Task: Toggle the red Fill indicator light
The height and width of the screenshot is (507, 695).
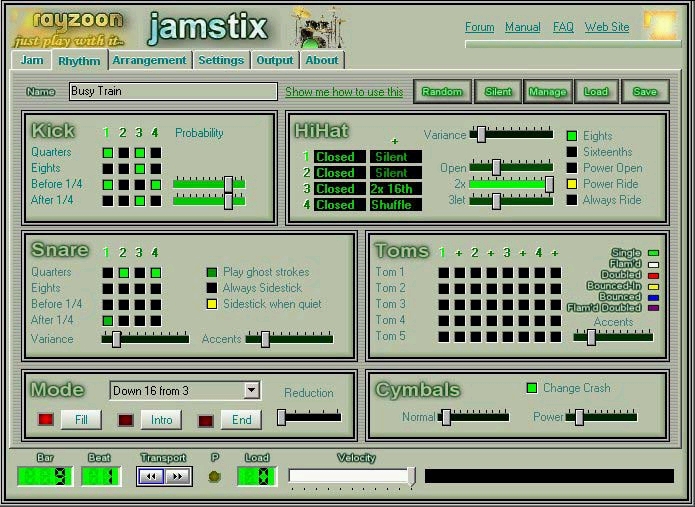Action: [x=46, y=419]
